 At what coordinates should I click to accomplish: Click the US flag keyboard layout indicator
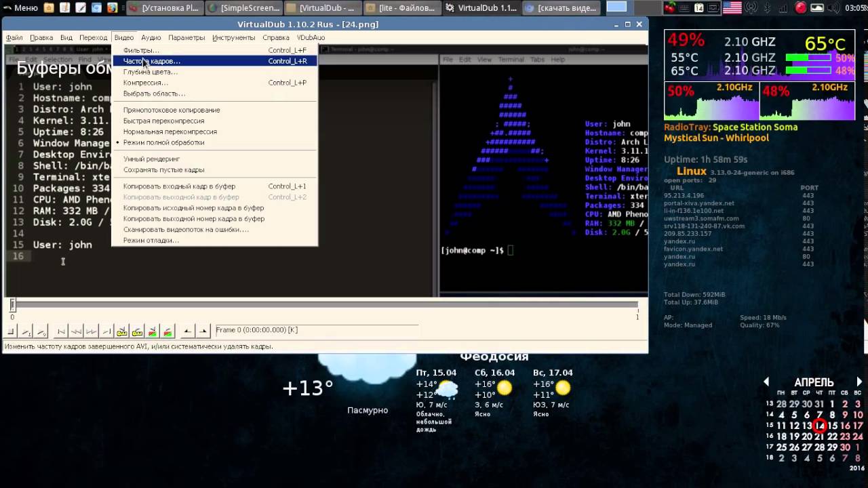click(732, 8)
